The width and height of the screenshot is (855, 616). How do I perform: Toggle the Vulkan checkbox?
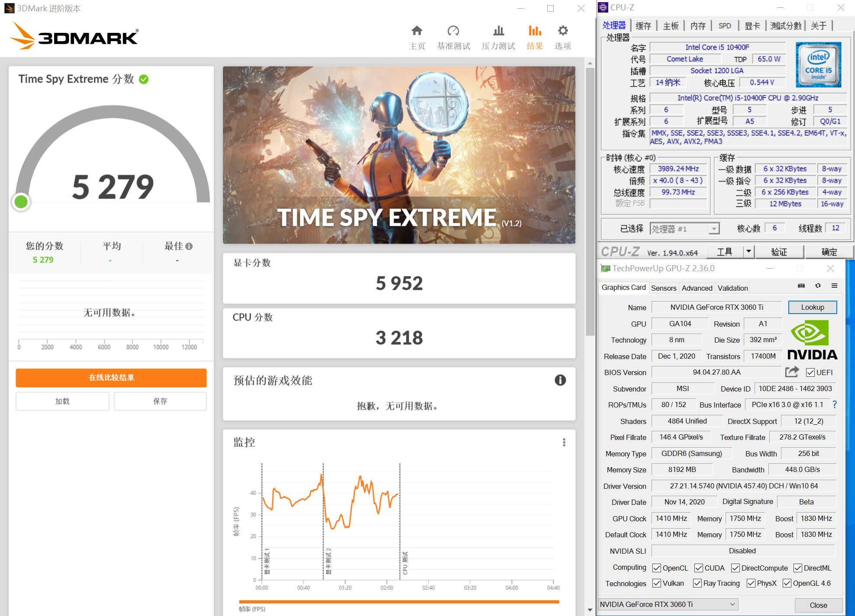pos(657,583)
